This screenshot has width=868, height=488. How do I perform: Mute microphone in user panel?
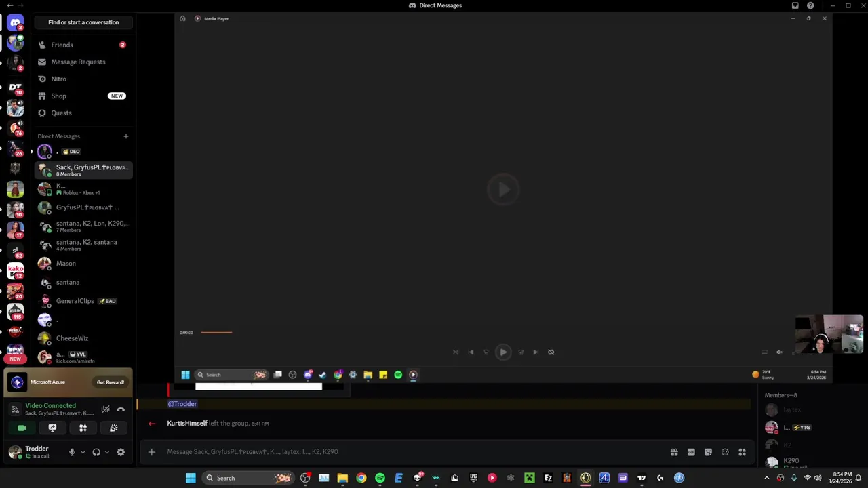click(72, 452)
